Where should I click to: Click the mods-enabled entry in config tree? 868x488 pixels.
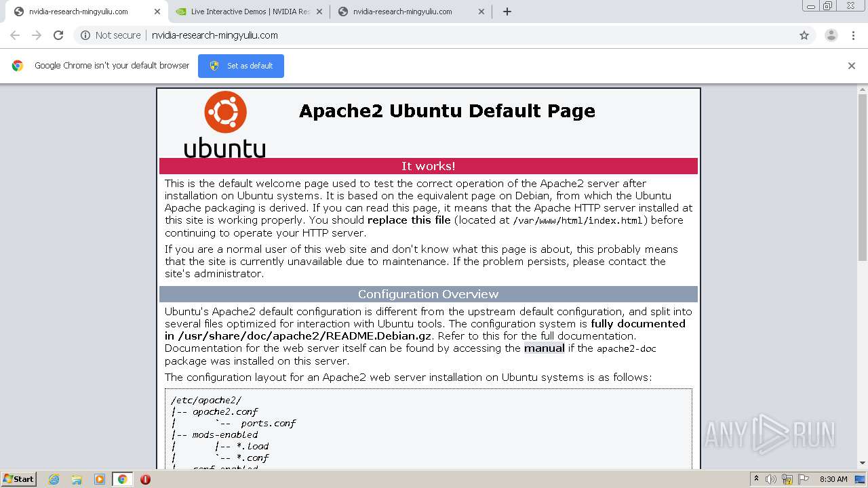point(225,435)
